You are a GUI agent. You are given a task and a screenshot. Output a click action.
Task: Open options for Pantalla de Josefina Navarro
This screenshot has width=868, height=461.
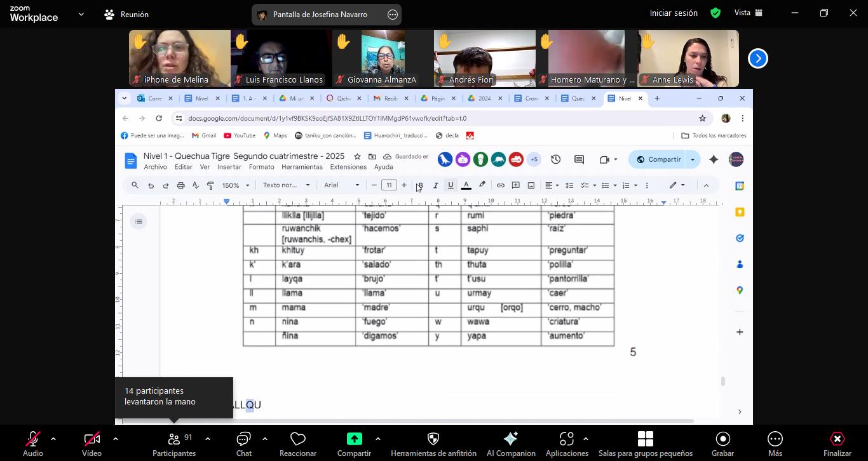pyautogui.click(x=393, y=15)
